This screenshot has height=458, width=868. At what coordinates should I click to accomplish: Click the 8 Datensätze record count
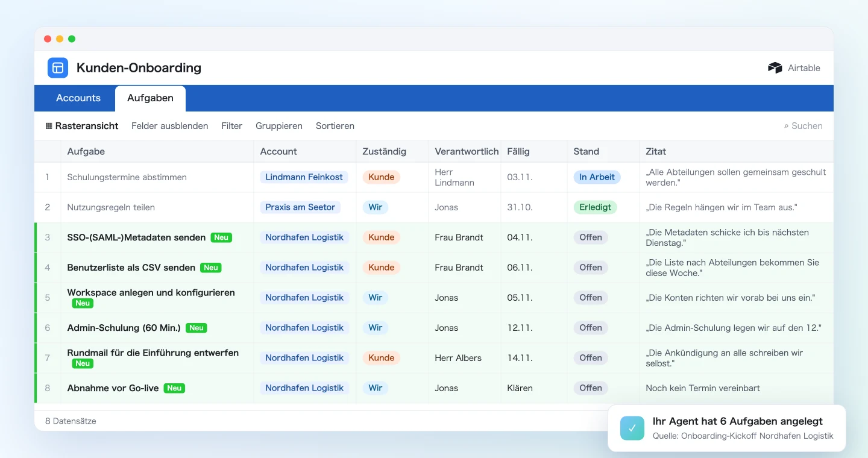[71, 421]
